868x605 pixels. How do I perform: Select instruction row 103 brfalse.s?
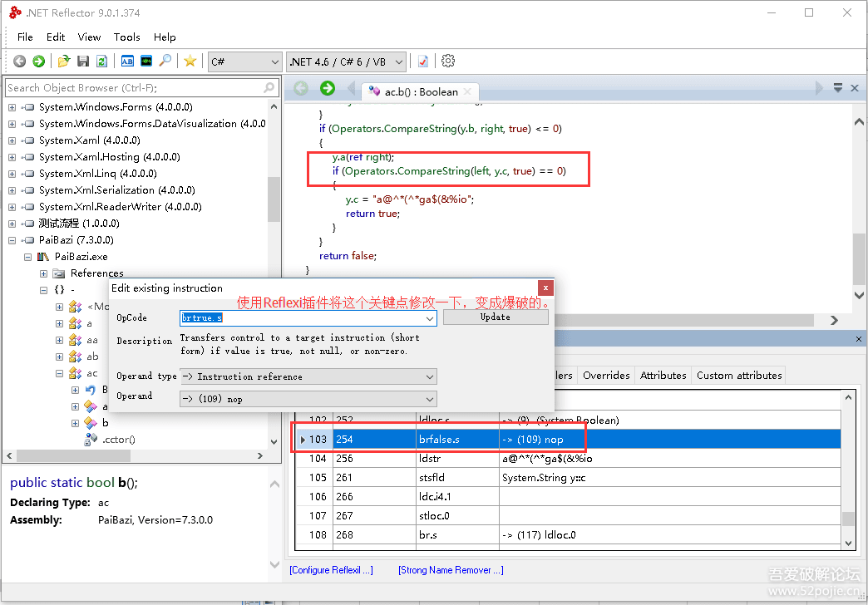[568, 440]
